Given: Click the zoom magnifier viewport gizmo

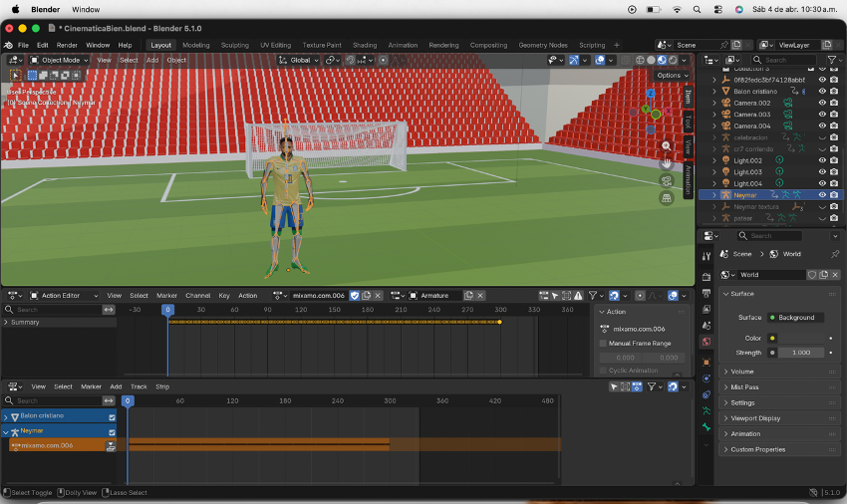Looking at the screenshot, I should 667,146.
